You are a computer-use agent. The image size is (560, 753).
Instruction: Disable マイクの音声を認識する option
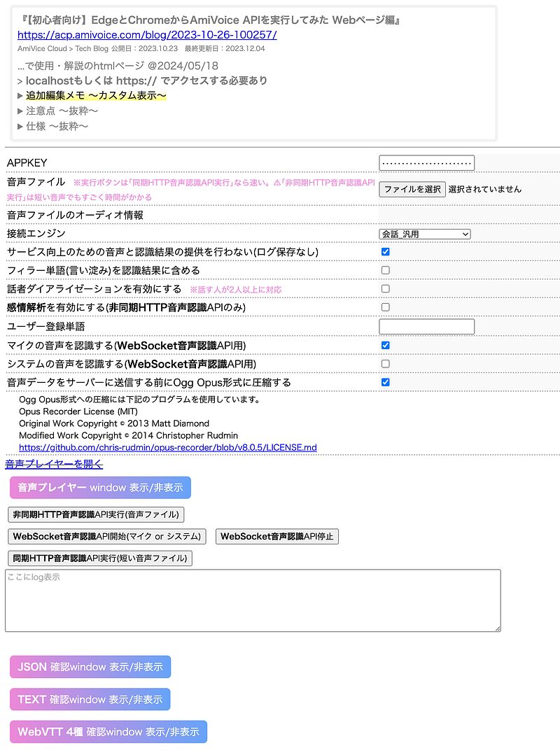[384, 345]
